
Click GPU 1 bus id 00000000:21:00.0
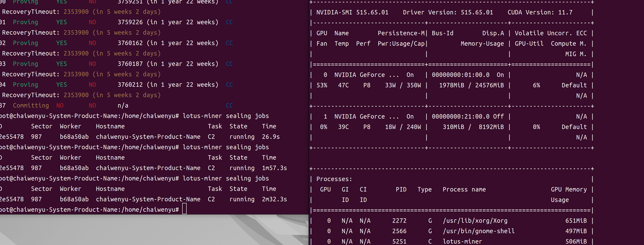point(460,116)
